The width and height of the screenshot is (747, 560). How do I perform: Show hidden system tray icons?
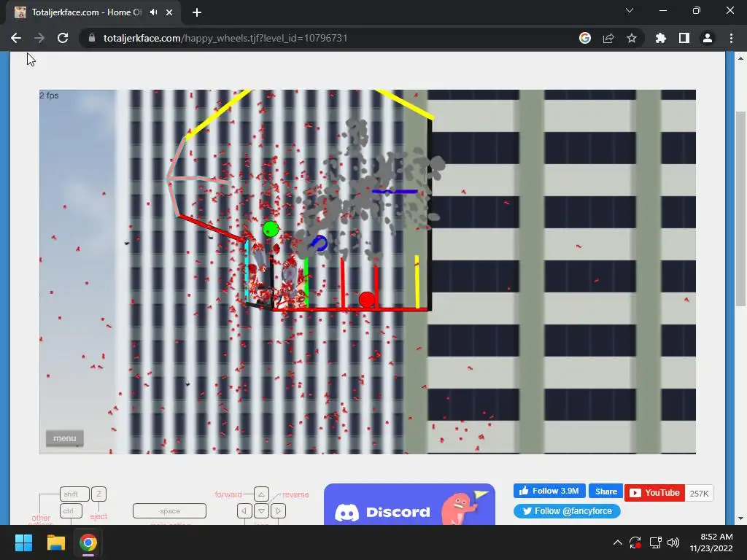[617, 542]
